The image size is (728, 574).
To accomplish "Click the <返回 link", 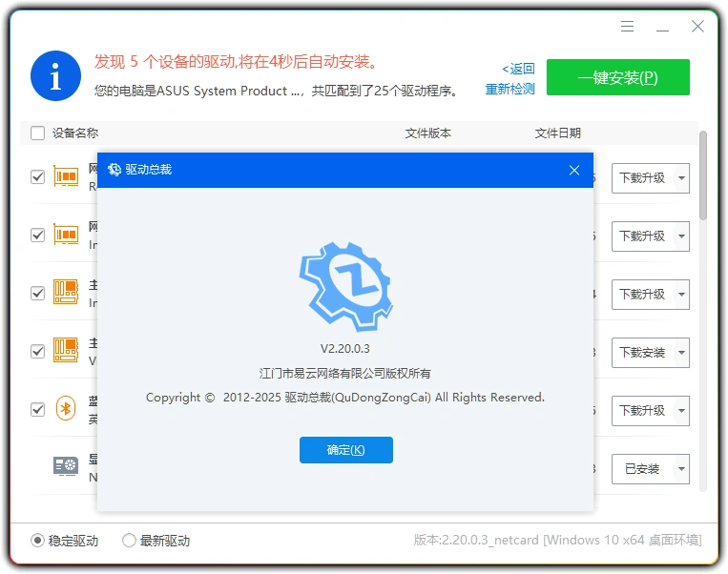I will [519, 69].
